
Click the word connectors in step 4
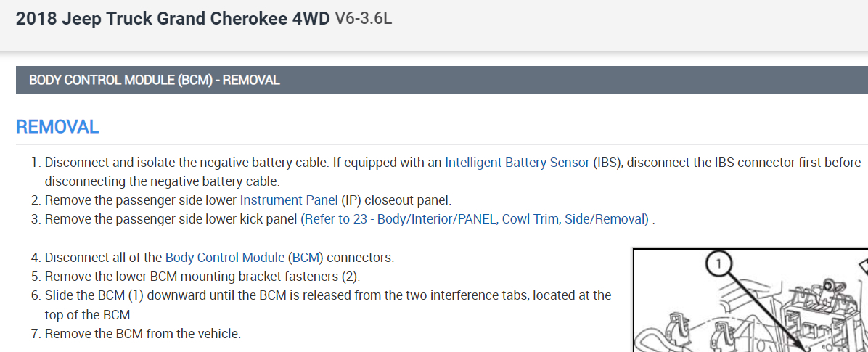coord(360,257)
